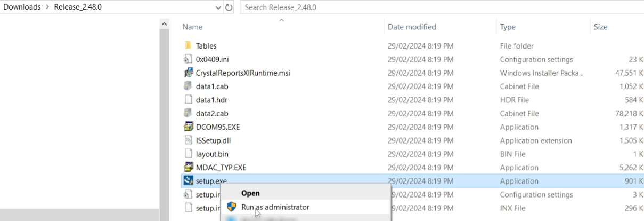
Task: Click the Tables folder icon
Action: click(x=187, y=46)
